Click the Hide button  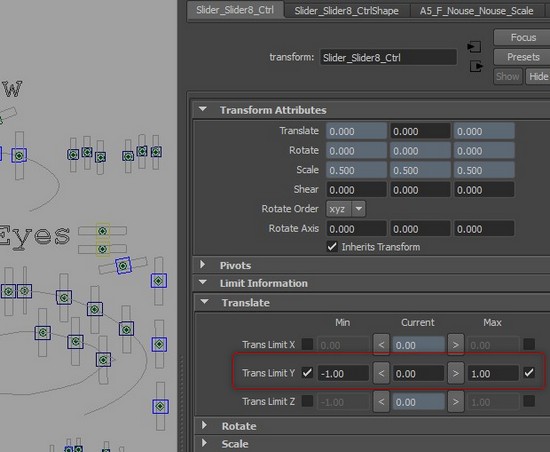pyautogui.click(x=538, y=76)
